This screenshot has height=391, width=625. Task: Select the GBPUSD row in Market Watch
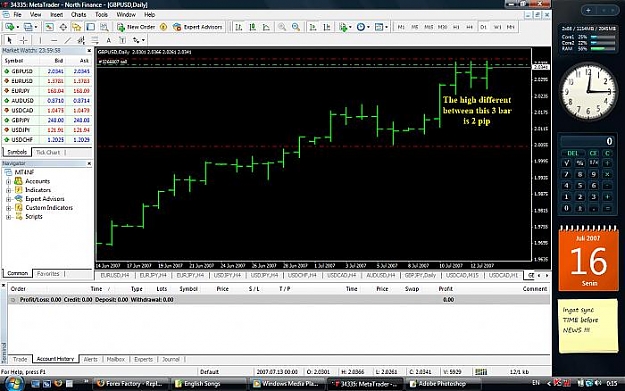tap(47, 71)
